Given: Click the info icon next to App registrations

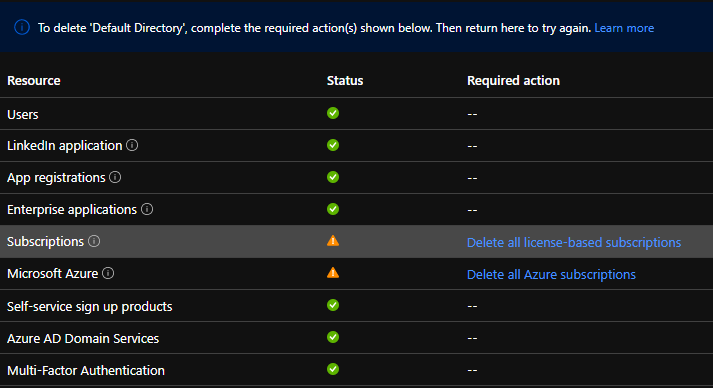Looking at the screenshot, I should coord(115,177).
